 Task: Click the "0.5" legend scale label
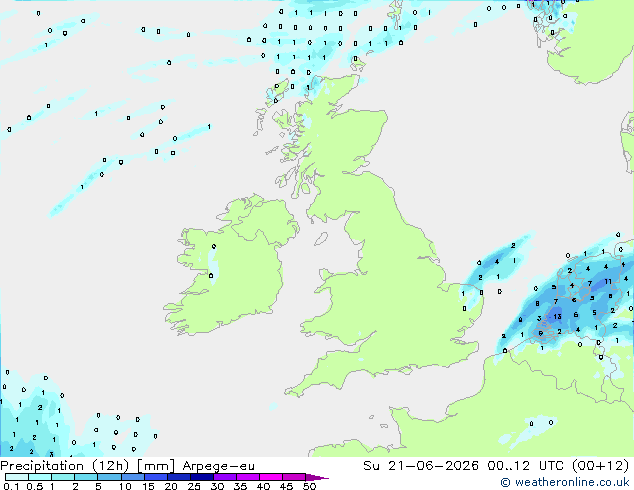point(34,486)
